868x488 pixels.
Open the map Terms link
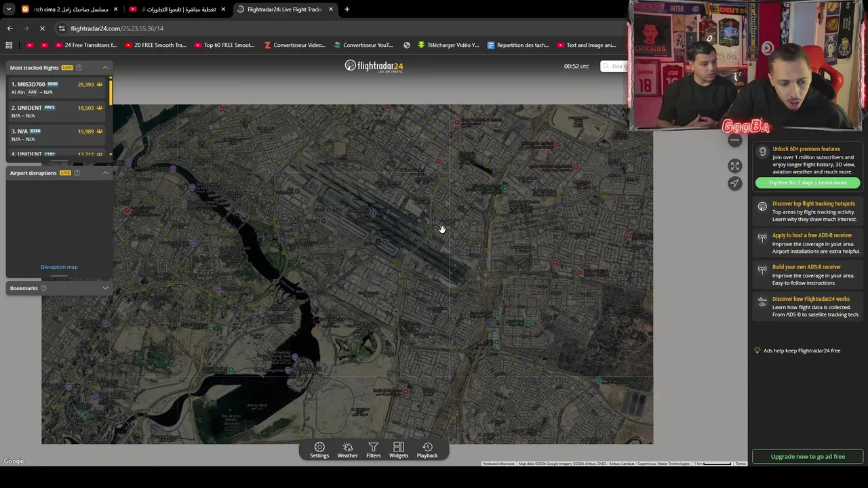pos(741,464)
